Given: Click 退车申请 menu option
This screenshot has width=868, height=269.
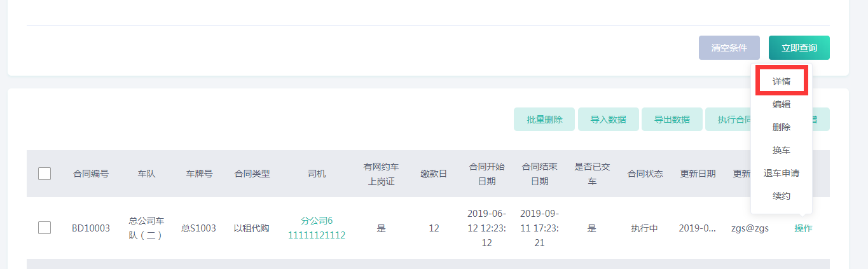Looking at the screenshot, I should coord(782,173).
